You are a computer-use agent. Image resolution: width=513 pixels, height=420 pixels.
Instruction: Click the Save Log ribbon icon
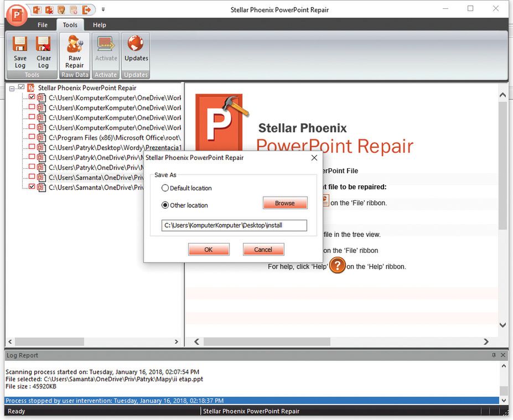point(20,52)
